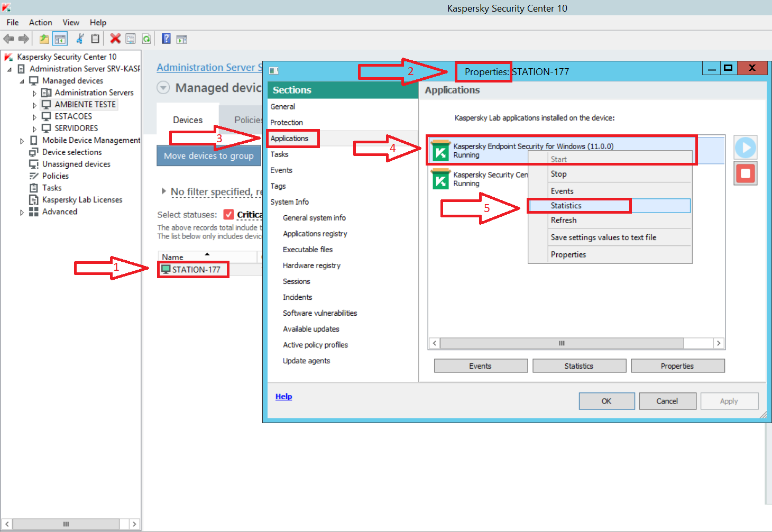Collapse the Administration Server SRV-KASP tree node
Image resolution: width=772 pixels, height=532 pixels.
click(x=10, y=69)
